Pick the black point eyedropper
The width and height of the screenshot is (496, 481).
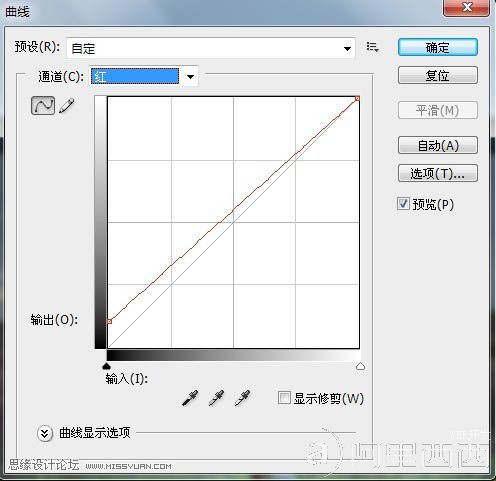tap(190, 398)
